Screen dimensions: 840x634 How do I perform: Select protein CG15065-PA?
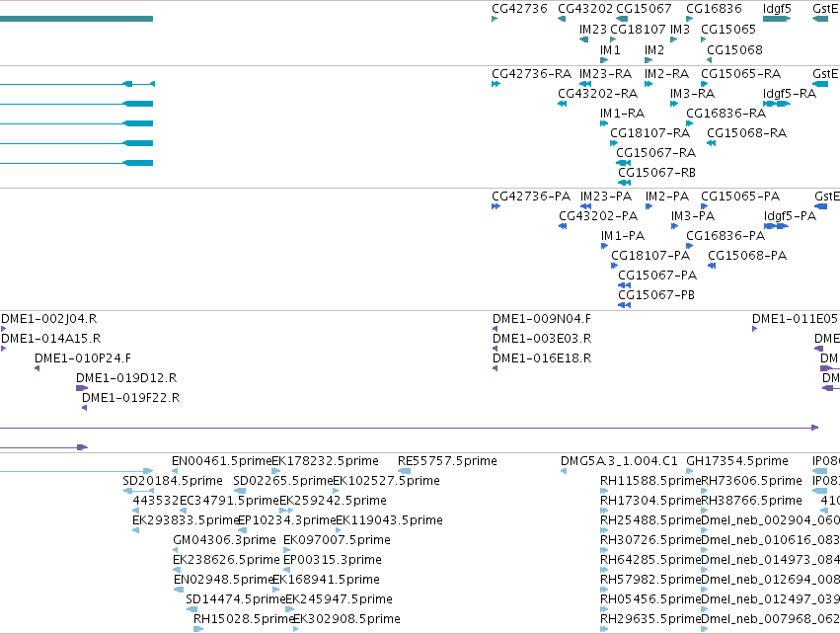(740, 197)
